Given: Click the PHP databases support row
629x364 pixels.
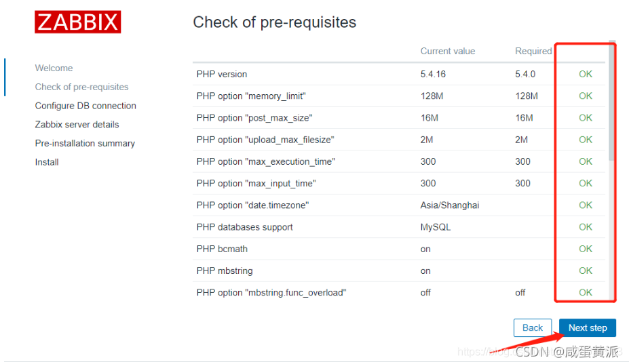Looking at the screenshot, I should coord(399,227).
